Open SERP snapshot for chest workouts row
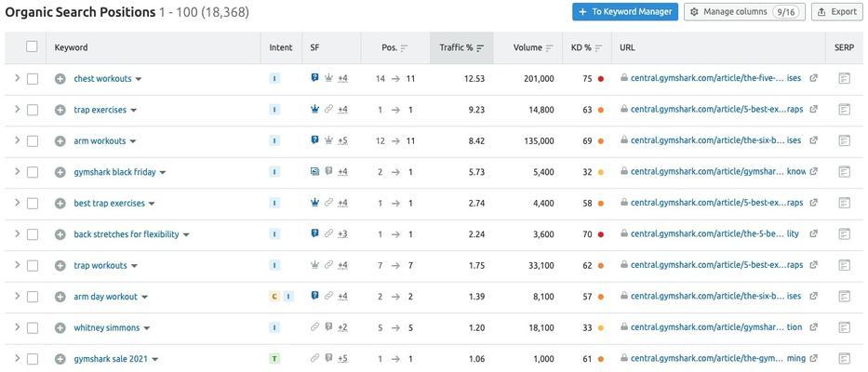Screen dimensions: 868x372 (x=844, y=79)
